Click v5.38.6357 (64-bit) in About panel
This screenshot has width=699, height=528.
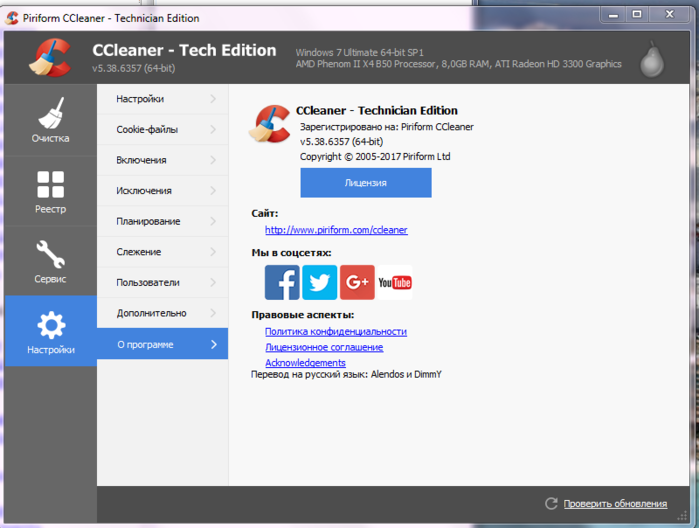click(x=341, y=142)
